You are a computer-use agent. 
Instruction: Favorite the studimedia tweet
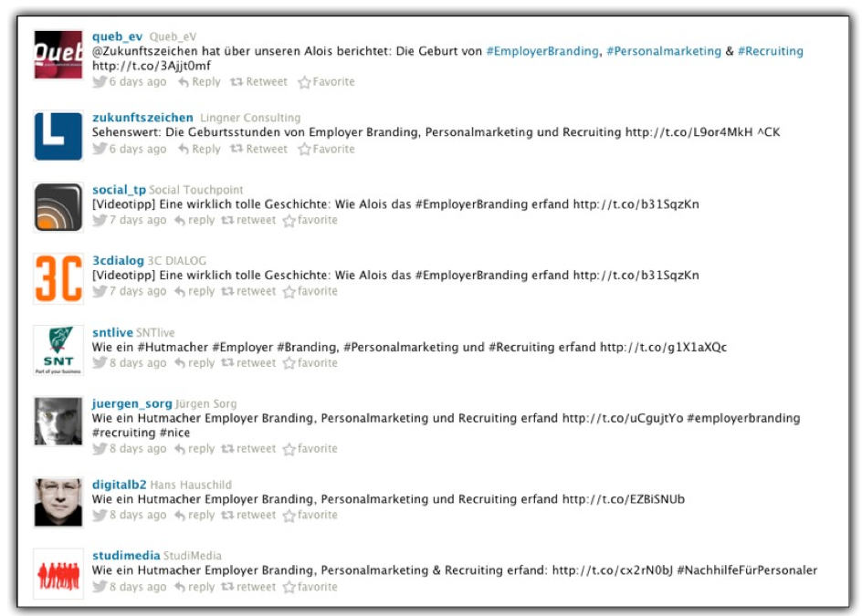310,587
